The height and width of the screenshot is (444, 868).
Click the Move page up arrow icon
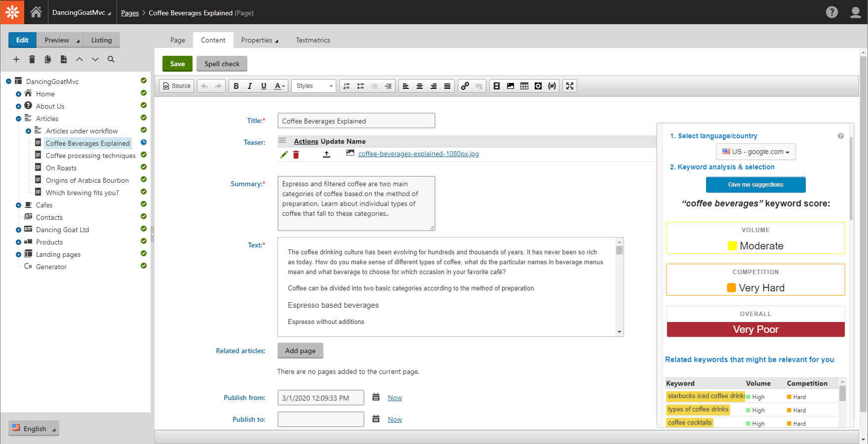tap(79, 59)
